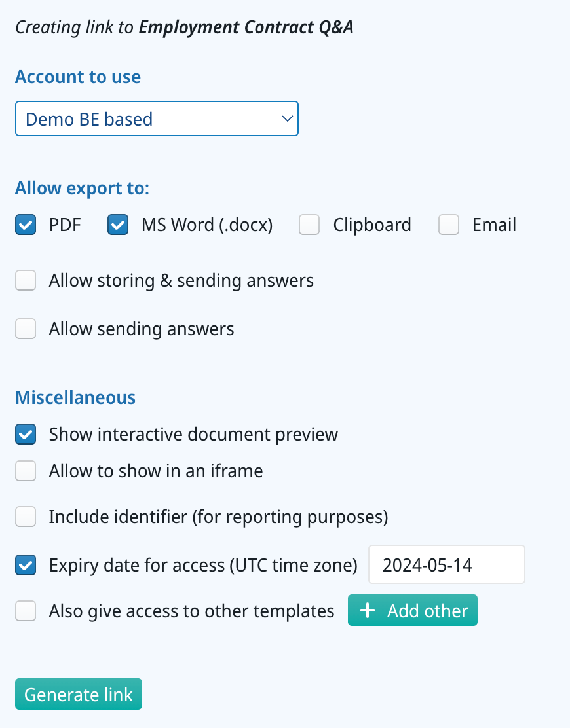
Task: Disable MS Word (.docx) export checkbox
Action: tap(118, 225)
